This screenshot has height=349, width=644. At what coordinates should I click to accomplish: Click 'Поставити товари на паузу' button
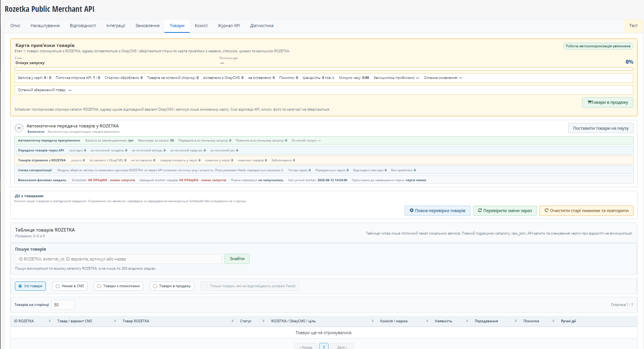pos(601,128)
